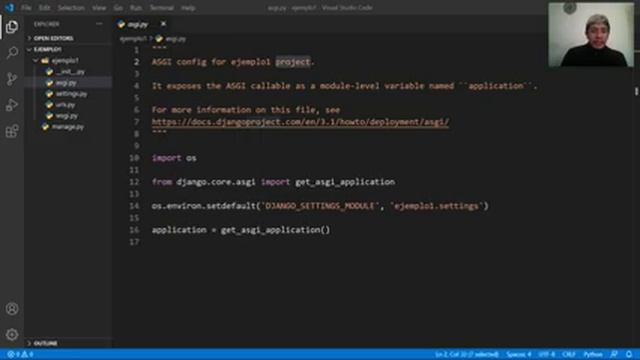The width and height of the screenshot is (640, 360).
Task: Click 'DJANGO_SETTINGS_MODULE' string on line 14
Action: tap(320, 206)
